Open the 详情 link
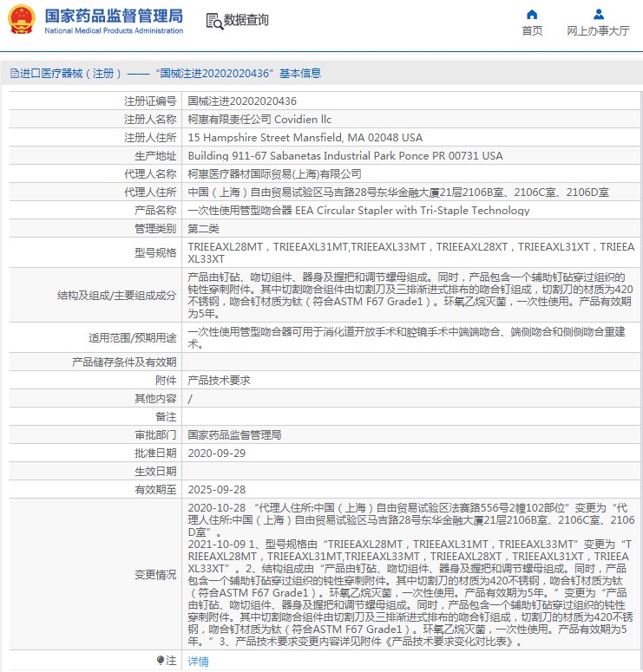The height and width of the screenshot is (672, 643). click(x=198, y=662)
